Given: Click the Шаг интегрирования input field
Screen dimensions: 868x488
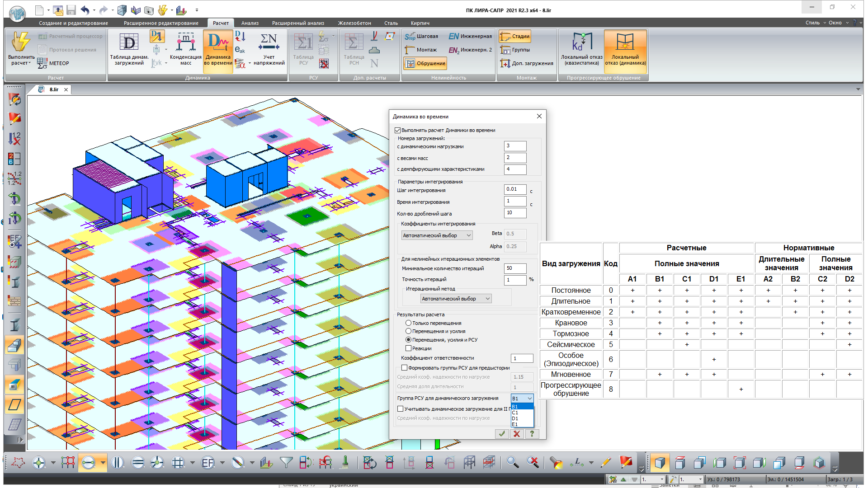Looking at the screenshot, I should (515, 189).
